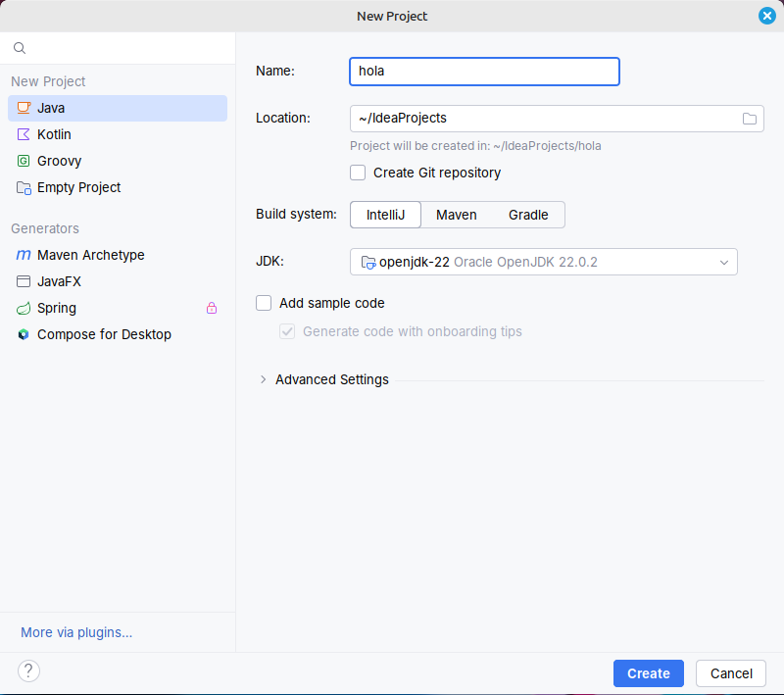Switch build system to Maven
Image resolution: width=784 pixels, height=695 pixels.
pyautogui.click(x=457, y=215)
